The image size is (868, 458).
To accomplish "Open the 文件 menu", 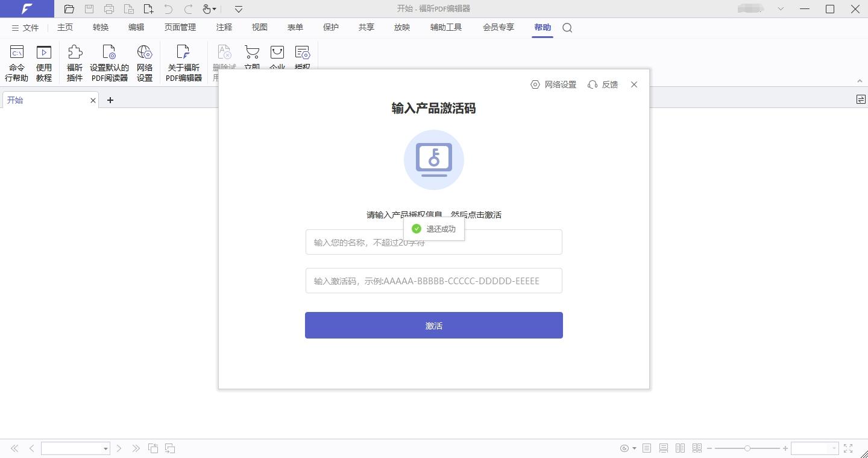I will coord(25,28).
